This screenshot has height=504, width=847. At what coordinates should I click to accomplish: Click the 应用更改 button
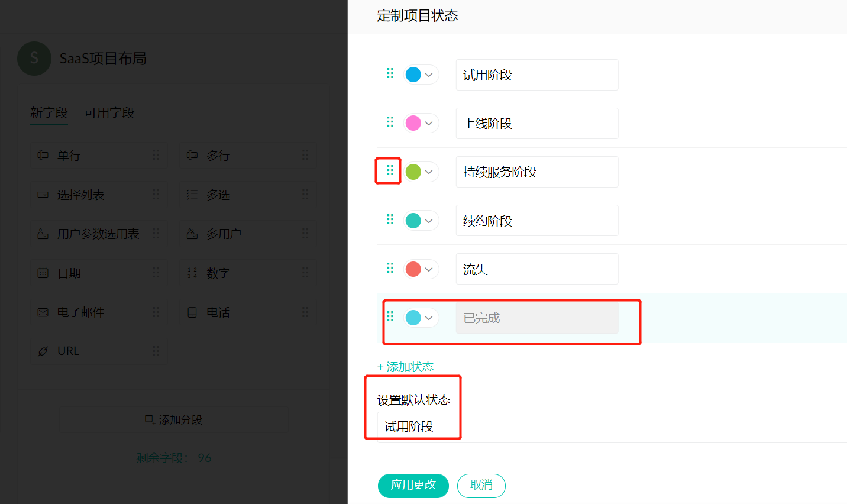413,485
